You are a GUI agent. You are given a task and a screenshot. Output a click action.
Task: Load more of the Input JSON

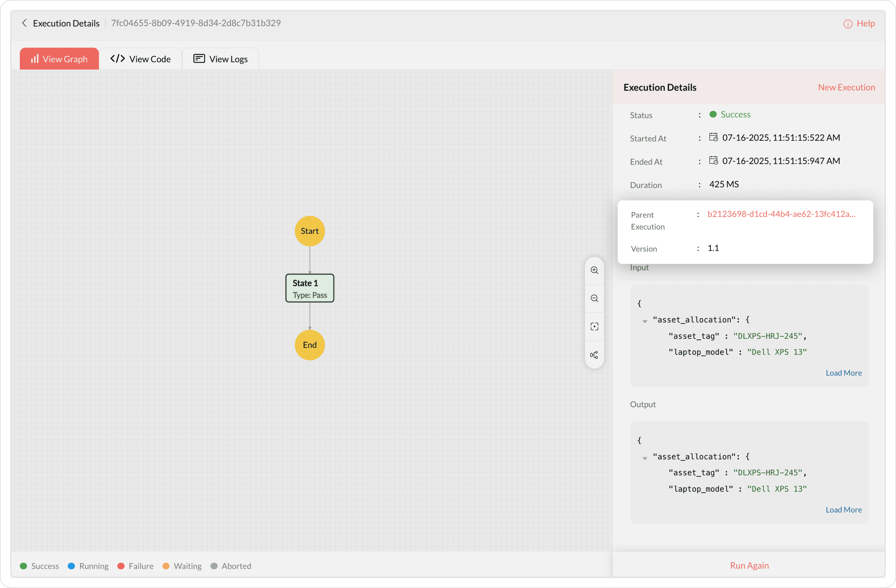click(843, 373)
